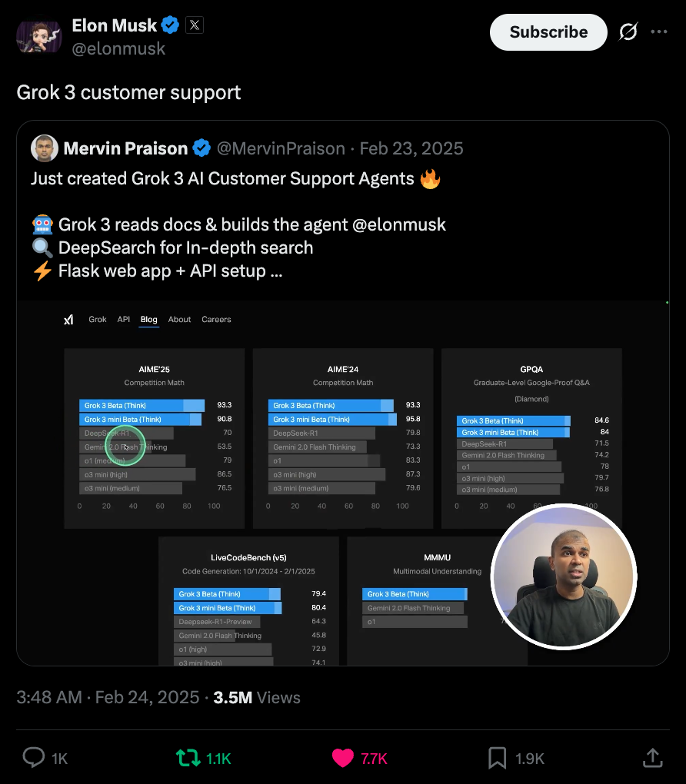The height and width of the screenshot is (784, 686).
Task: Click the xAI logo in the blog screenshot
Action: coord(68,320)
